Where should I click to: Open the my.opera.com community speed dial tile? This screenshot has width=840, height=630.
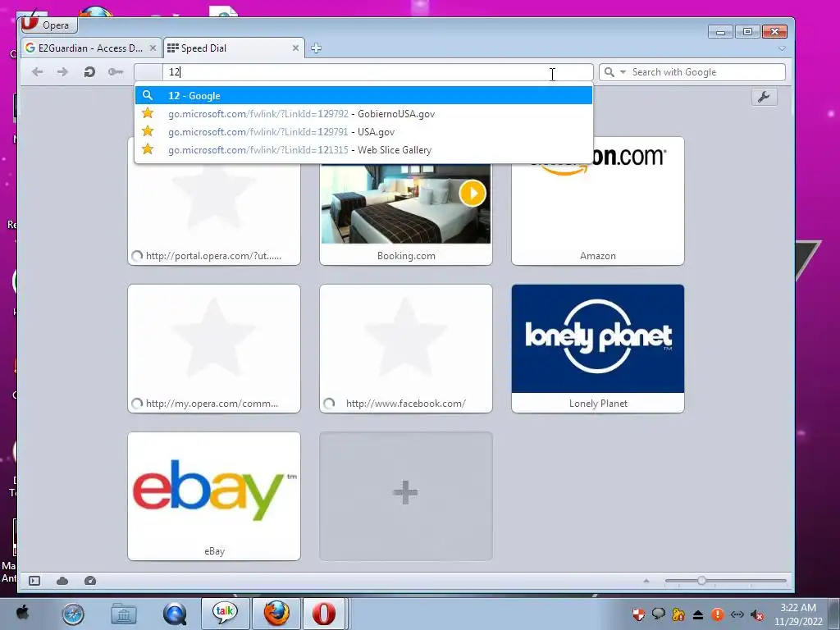click(x=214, y=349)
